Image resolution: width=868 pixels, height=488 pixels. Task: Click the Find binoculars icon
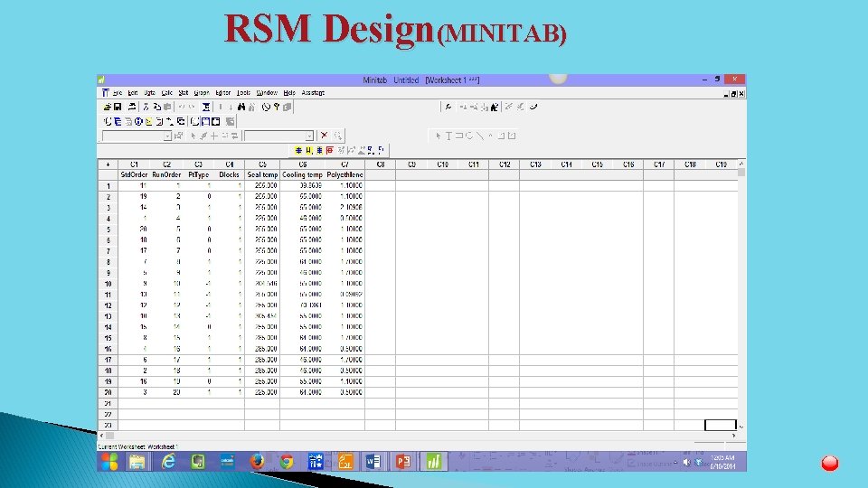tap(241, 107)
